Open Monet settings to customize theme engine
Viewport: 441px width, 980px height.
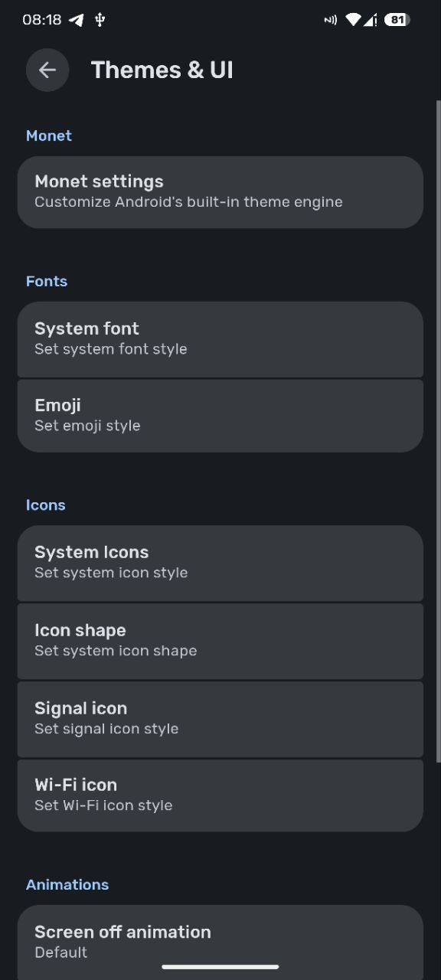point(220,191)
